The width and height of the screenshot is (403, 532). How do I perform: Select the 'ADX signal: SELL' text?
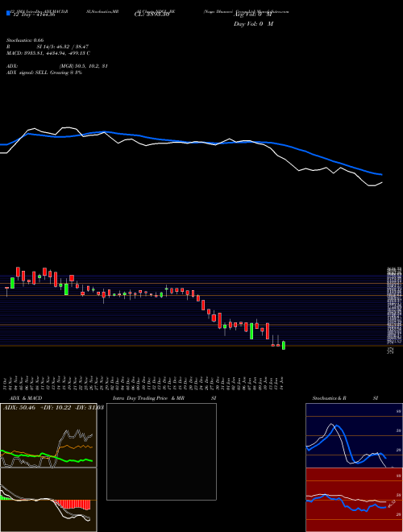(27, 73)
